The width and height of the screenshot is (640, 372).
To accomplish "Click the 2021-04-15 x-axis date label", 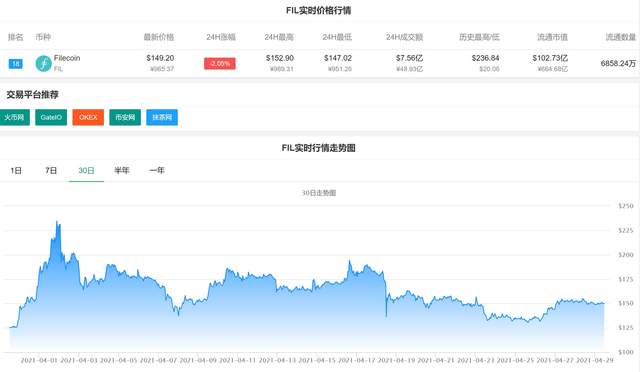I will click(x=317, y=361).
